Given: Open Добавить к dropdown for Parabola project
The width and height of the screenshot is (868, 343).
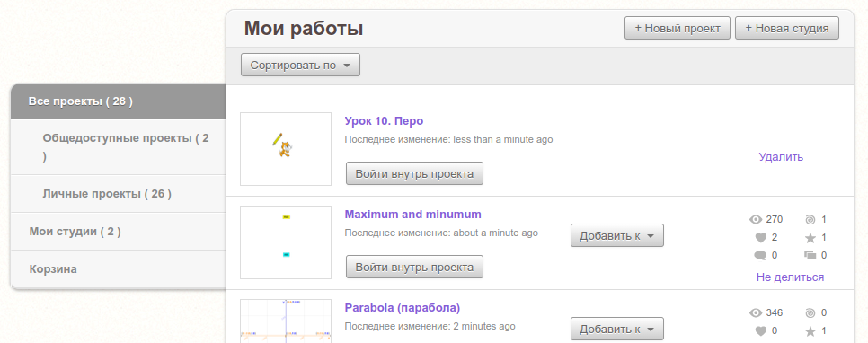Looking at the screenshot, I should 617,330.
